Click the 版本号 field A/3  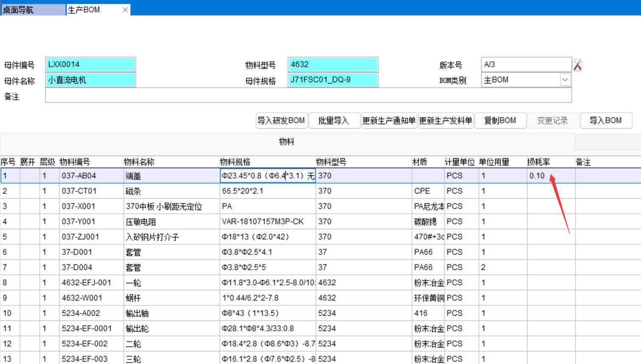pyautogui.click(x=526, y=64)
